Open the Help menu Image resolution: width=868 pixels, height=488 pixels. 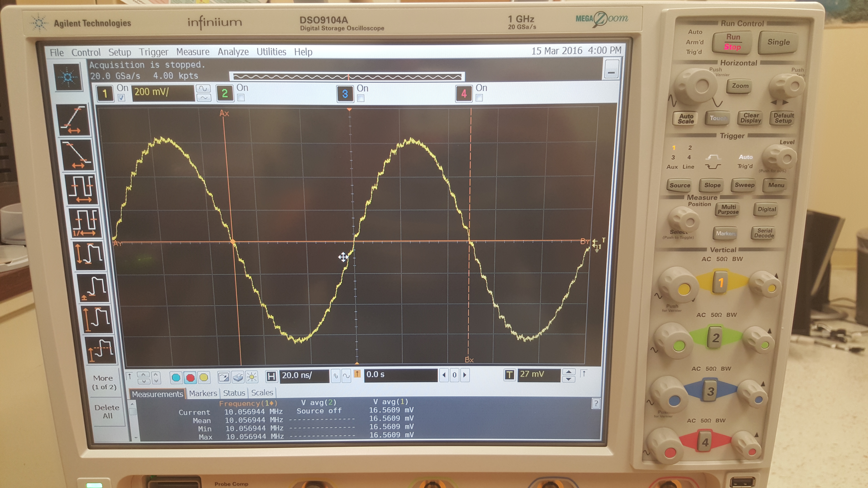pos(303,52)
